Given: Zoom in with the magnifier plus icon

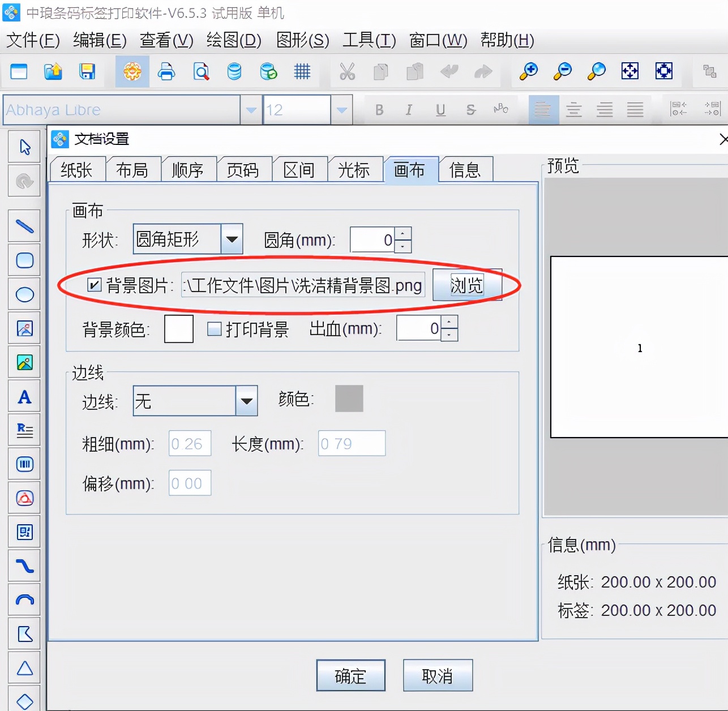Looking at the screenshot, I should click(x=529, y=71).
